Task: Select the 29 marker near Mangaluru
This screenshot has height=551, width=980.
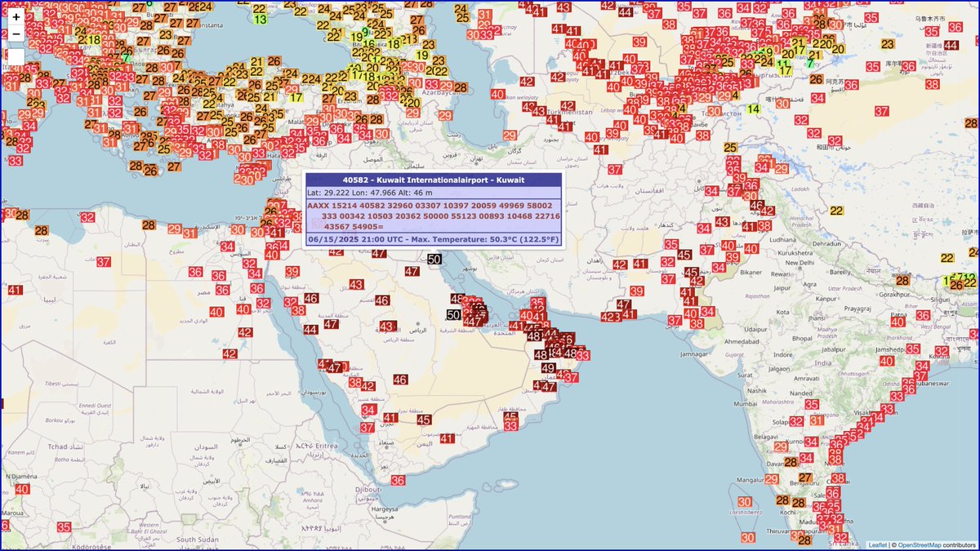Action: coord(772,478)
